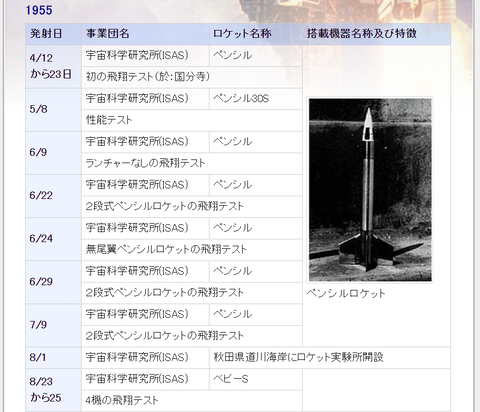
Task: Select ISAS agency cell in 6/22 row
Action: click(145, 185)
